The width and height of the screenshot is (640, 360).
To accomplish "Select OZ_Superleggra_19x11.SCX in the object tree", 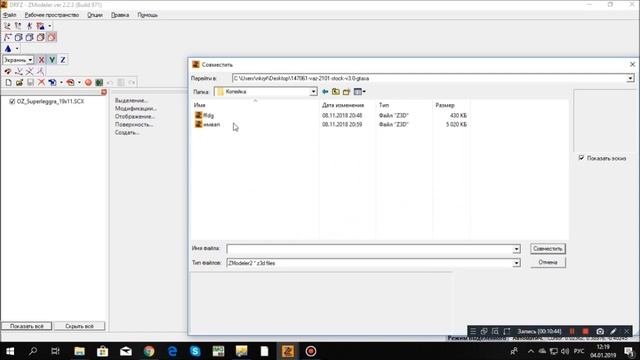I will tap(50, 101).
